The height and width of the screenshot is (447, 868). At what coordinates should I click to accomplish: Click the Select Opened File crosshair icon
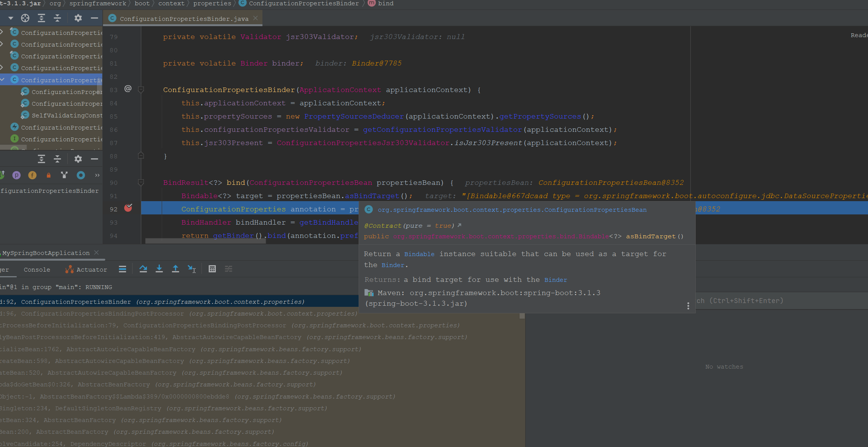[x=25, y=18]
